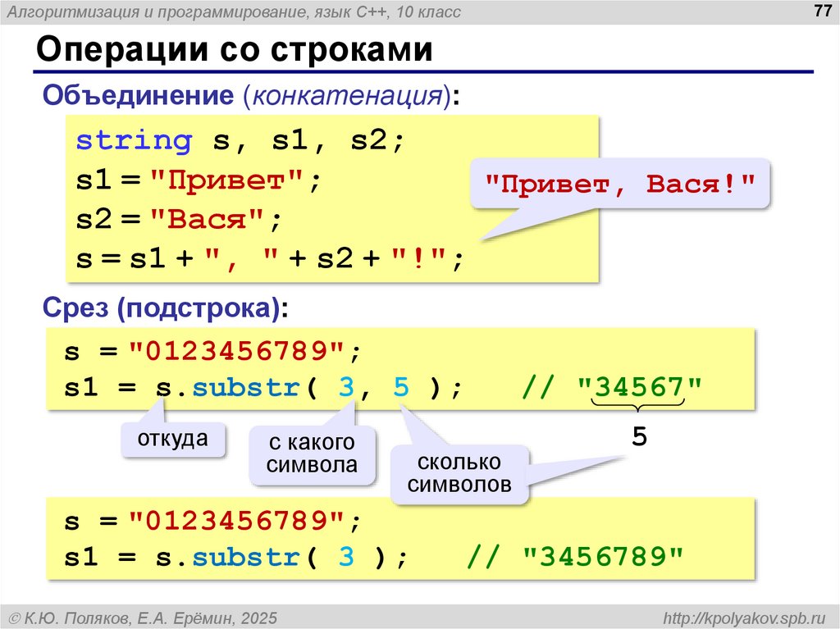Click the "34567" comment result
The height and width of the screenshot is (629, 840).
[x=640, y=386]
